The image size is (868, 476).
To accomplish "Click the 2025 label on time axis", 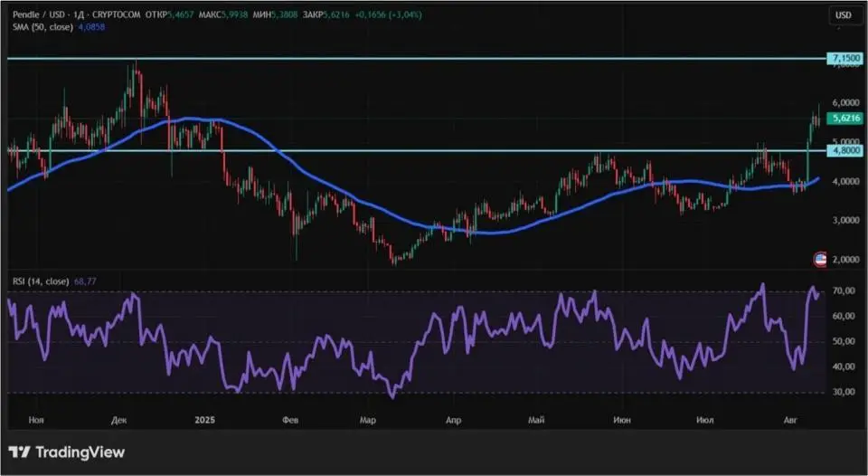I will (205, 420).
